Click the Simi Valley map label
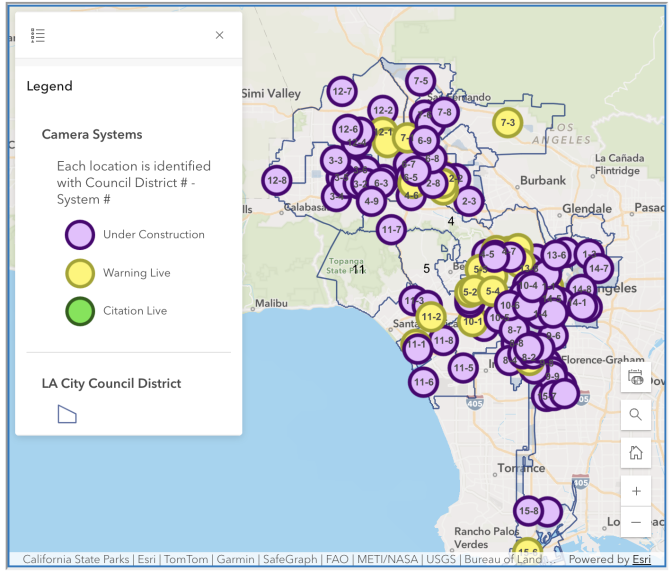The height and width of the screenshot is (573, 672). tap(271, 93)
